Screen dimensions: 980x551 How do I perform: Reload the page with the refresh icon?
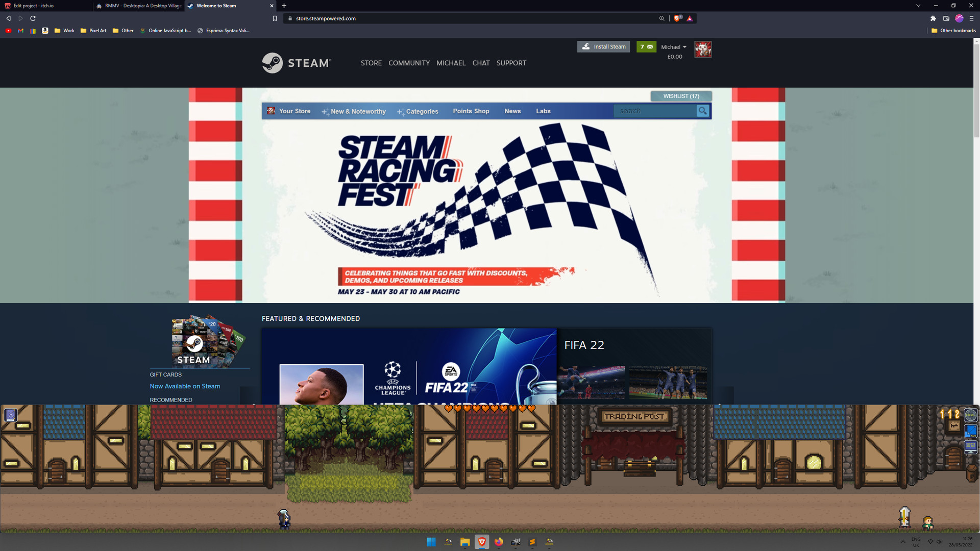[33, 18]
